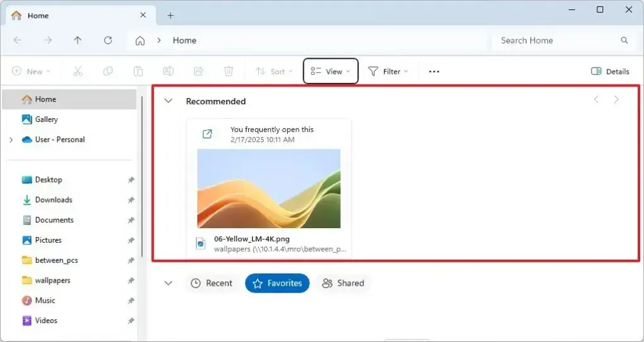644x342 pixels.
Task: Click the Search Home input field
Action: coord(563,40)
